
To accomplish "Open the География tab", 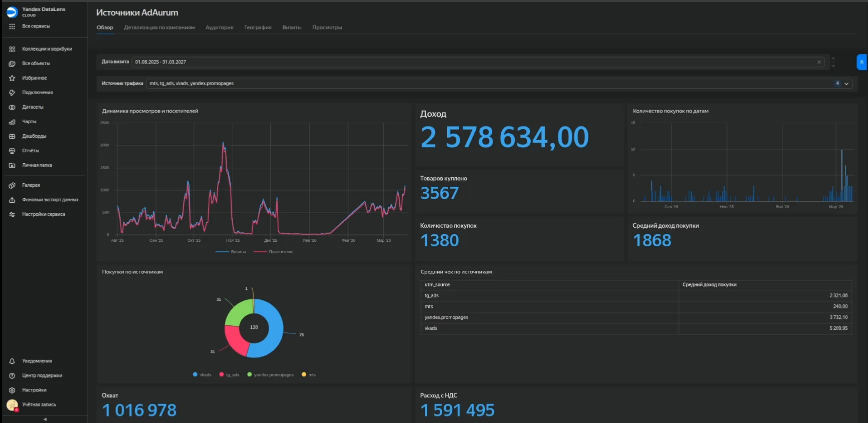I will tap(258, 28).
